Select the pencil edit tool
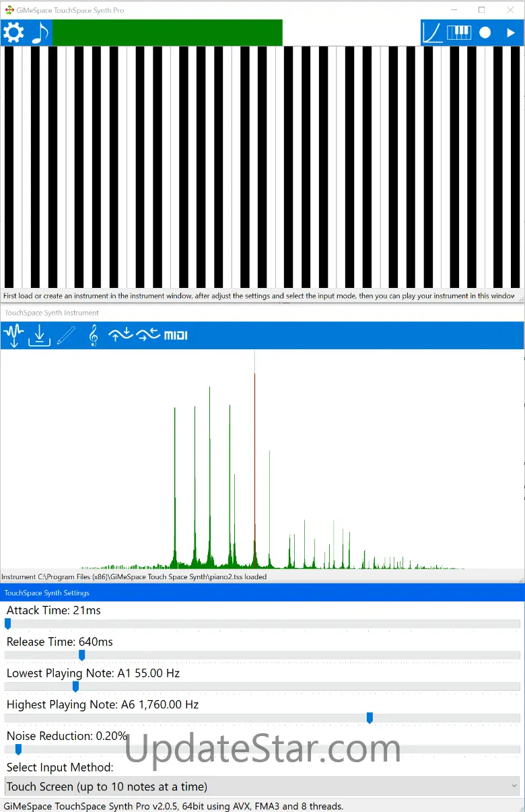Image resolution: width=525 pixels, height=812 pixels. coord(66,335)
